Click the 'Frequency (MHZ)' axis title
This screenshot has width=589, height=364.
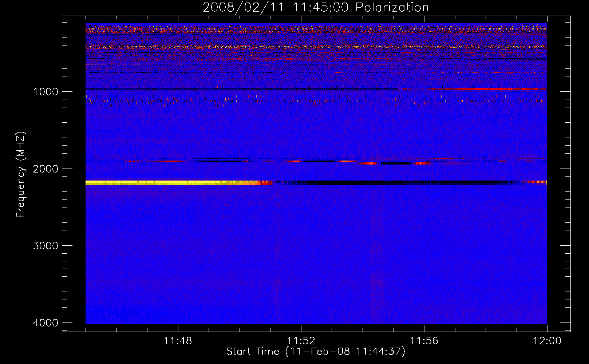coord(21,175)
